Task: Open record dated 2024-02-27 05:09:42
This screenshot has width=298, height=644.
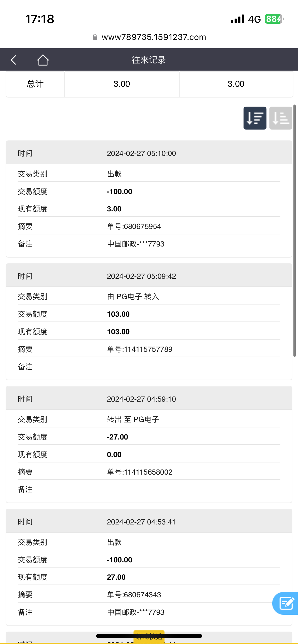Action: [x=141, y=276]
